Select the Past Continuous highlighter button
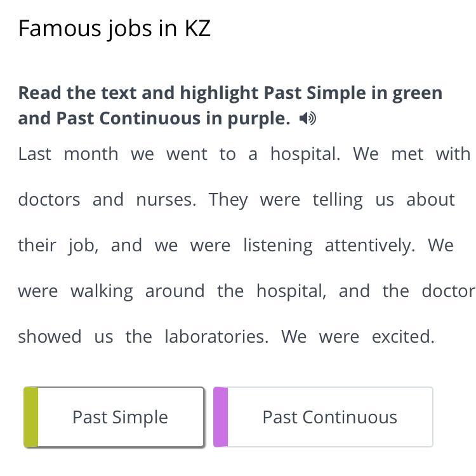Image resolution: width=476 pixels, height=476 pixels. point(323,417)
